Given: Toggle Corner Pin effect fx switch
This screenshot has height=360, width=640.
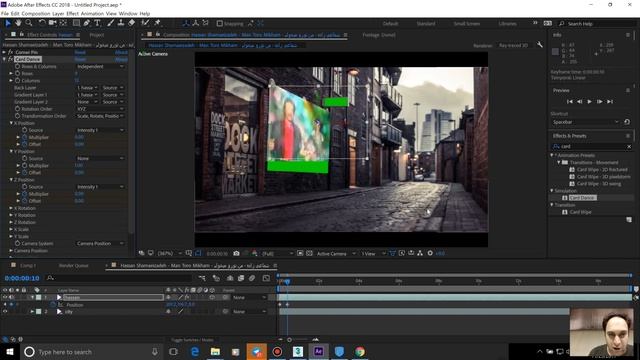Looking at the screenshot, I should click(x=11, y=52).
